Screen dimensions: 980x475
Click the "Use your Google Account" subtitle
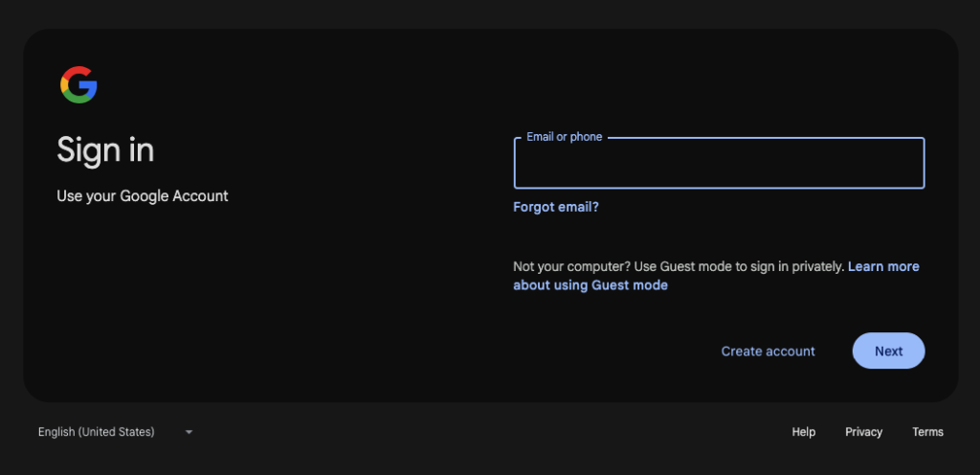pos(143,196)
